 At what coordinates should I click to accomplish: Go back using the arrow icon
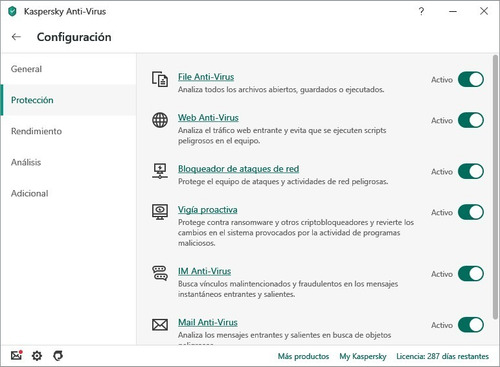point(16,37)
